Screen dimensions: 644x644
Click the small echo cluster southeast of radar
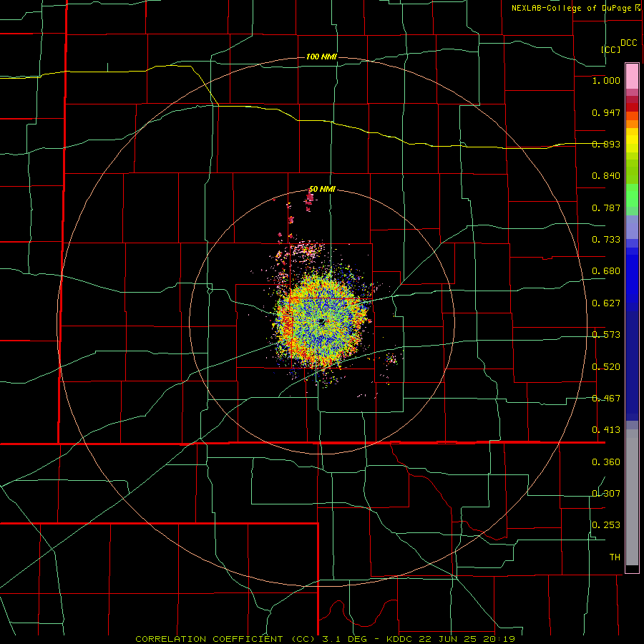coord(391,358)
